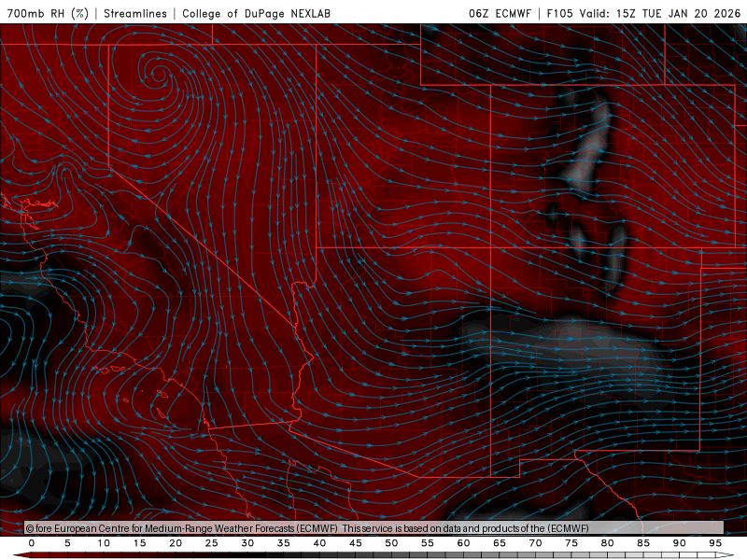Screen dimensions: 747x560
Task: Click the color scale label "45"
Action: pyautogui.click(x=356, y=543)
